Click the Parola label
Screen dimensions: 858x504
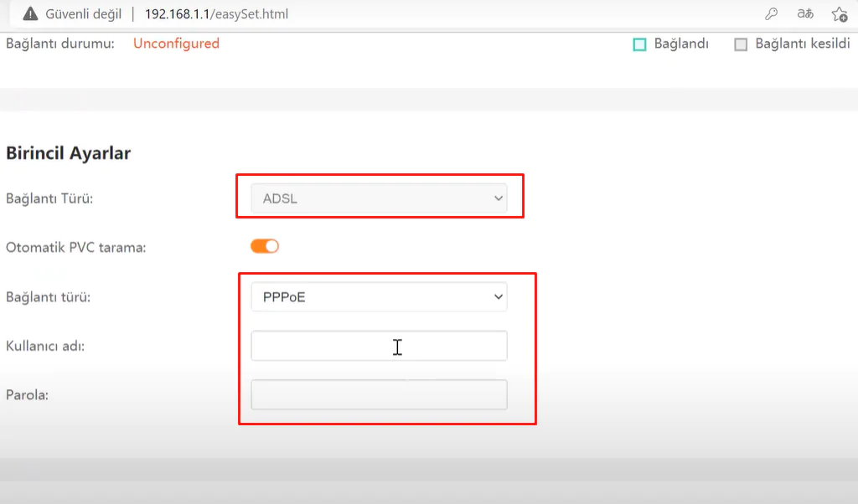click(28, 394)
